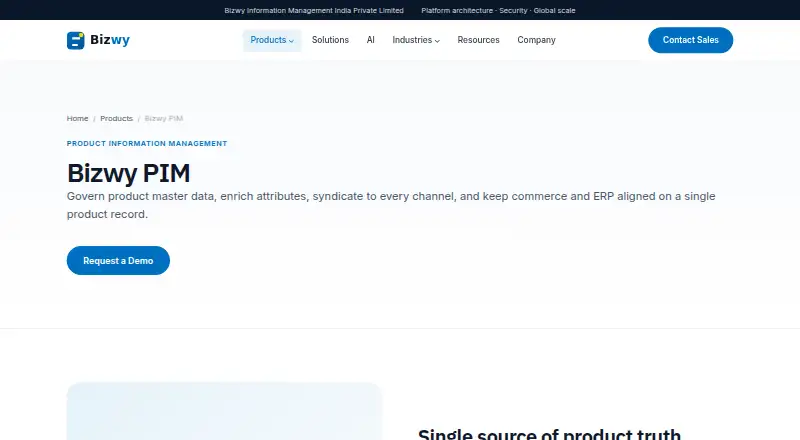Screen dimensions: 800x440
Task: Click the Request a Demo button
Action: point(118,261)
